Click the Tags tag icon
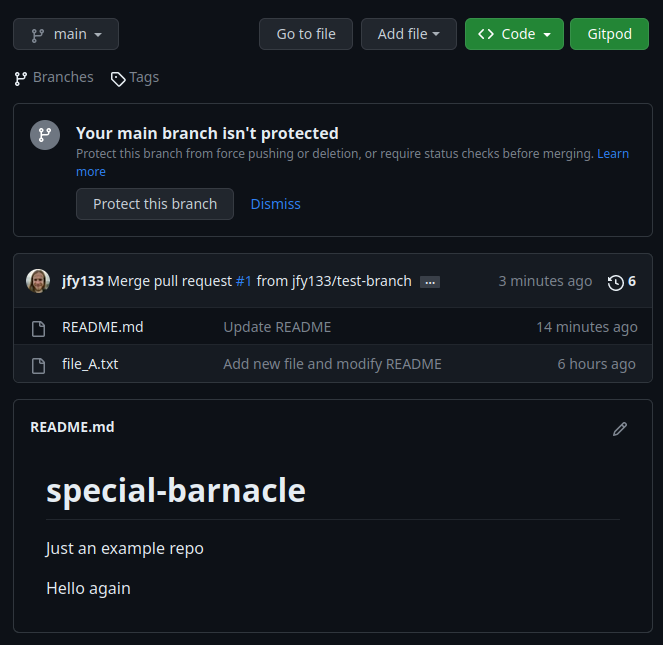This screenshot has height=645, width=663. [118, 79]
